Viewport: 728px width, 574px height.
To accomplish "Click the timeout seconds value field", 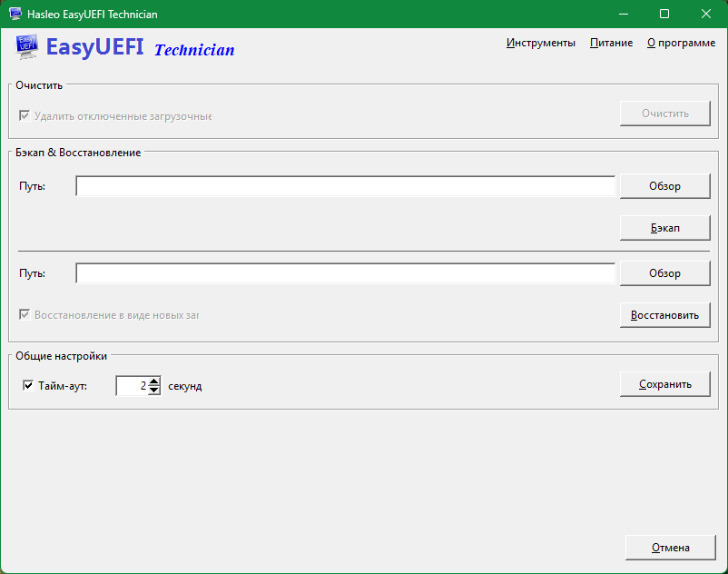I will click(x=132, y=385).
